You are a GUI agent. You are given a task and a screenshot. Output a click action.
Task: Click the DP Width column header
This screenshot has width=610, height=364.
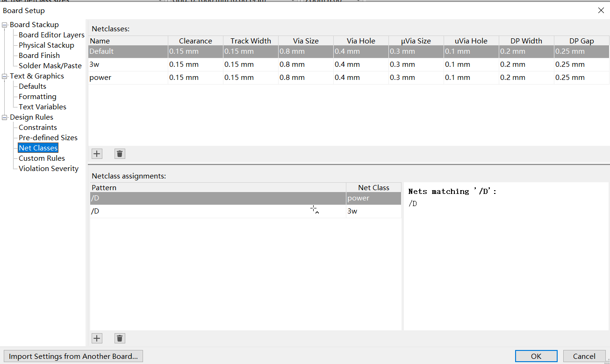pos(526,41)
